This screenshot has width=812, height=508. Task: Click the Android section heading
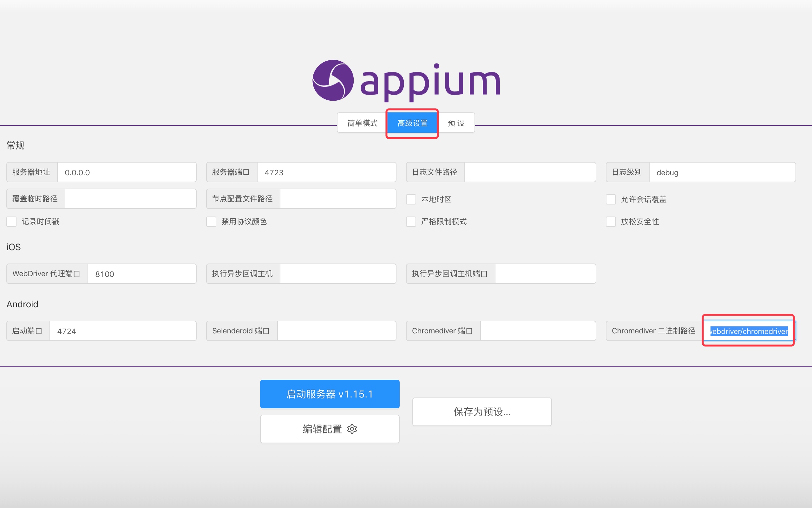(23, 304)
